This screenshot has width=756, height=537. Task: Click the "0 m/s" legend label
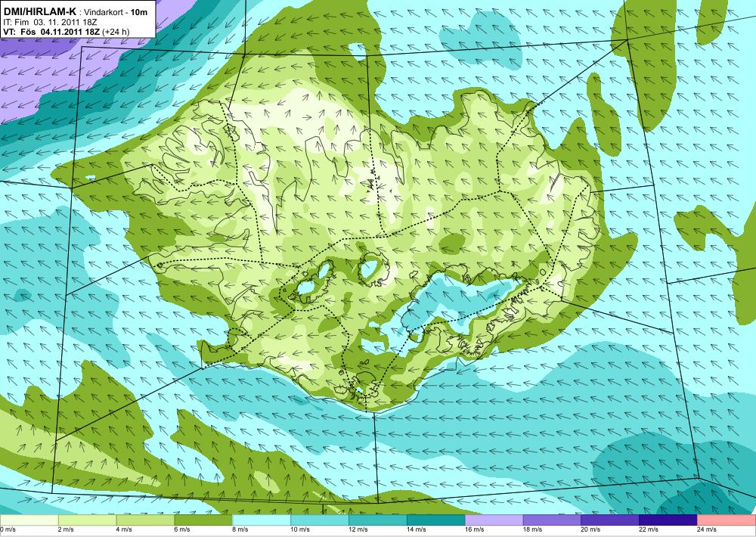[x=8, y=529]
